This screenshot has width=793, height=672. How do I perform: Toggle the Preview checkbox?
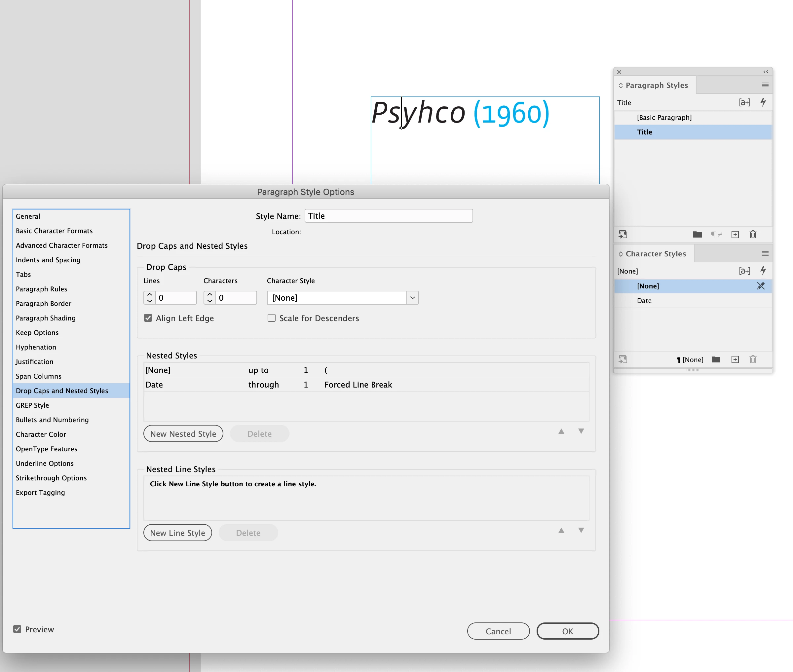17,629
